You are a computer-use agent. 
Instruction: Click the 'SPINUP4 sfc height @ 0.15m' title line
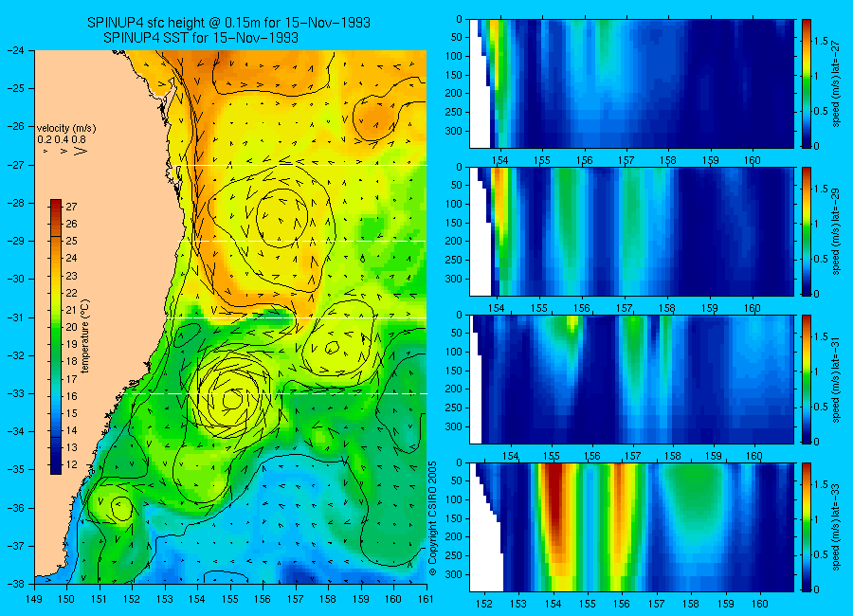(x=228, y=23)
